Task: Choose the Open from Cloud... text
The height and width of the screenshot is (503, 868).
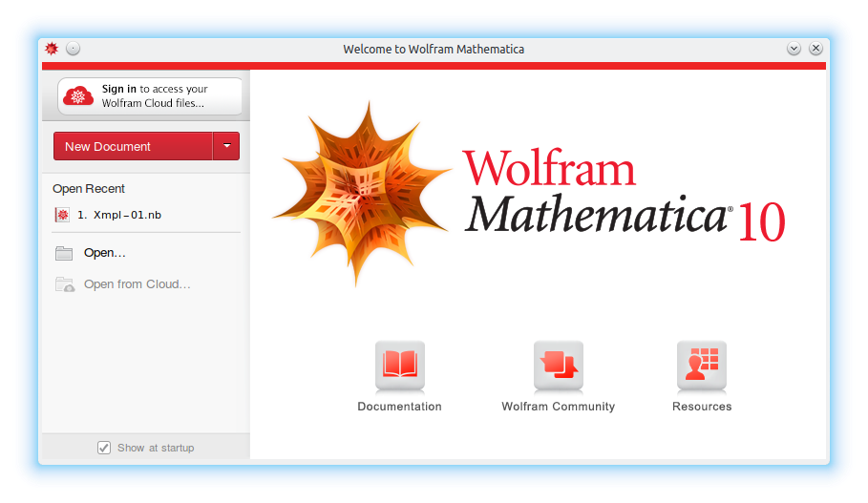Action: tap(138, 284)
